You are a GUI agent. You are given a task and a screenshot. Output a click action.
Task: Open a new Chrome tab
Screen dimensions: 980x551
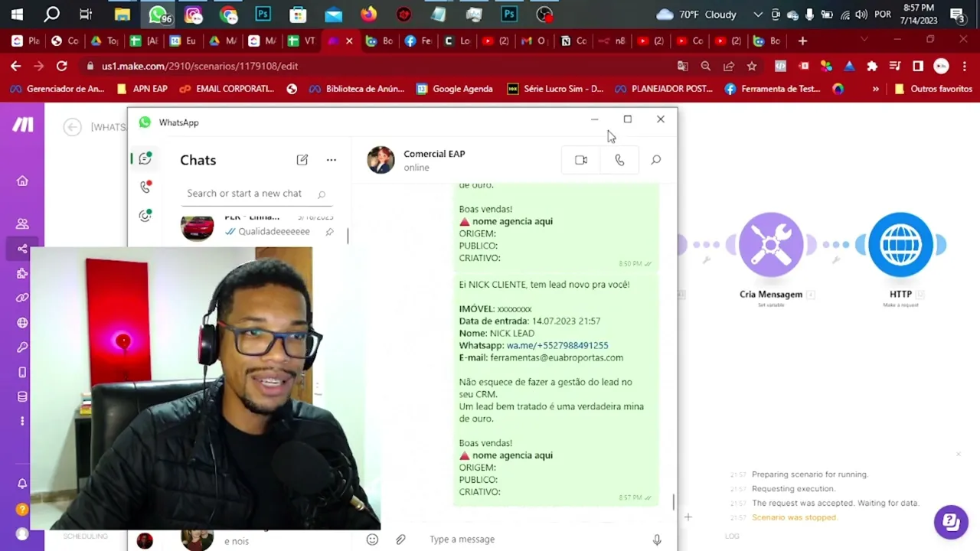pyautogui.click(x=802, y=41)
